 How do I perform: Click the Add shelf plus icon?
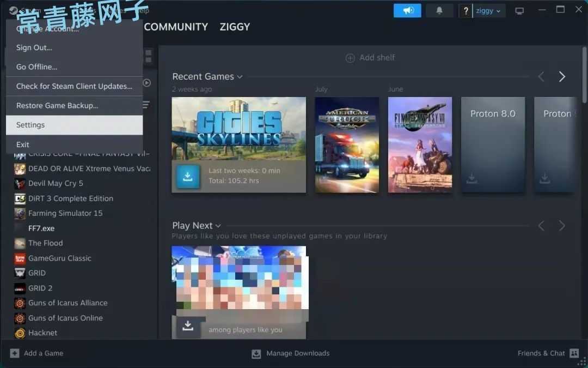[x=350, y=58]
